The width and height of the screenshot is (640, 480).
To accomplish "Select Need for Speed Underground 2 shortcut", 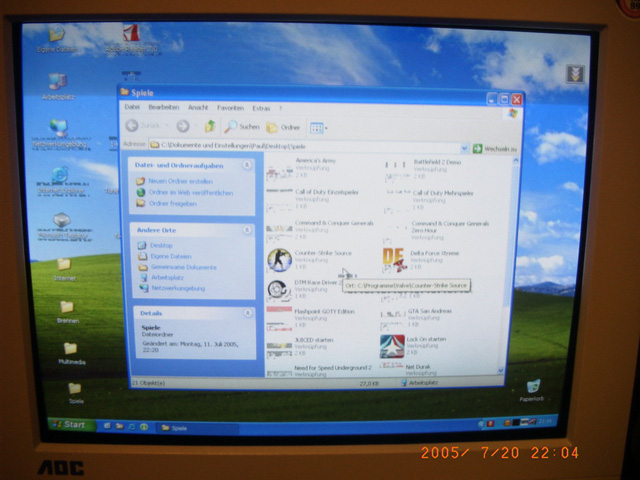I will click(x=319, y=371).
